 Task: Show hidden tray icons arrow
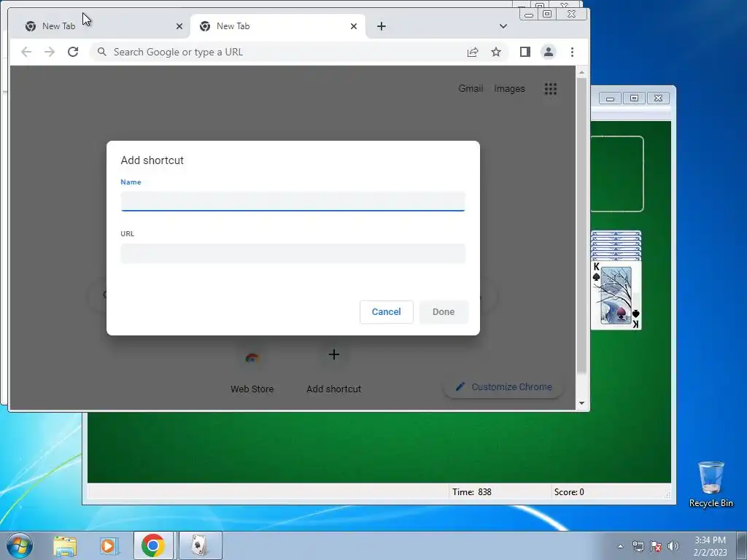[620, 546]
